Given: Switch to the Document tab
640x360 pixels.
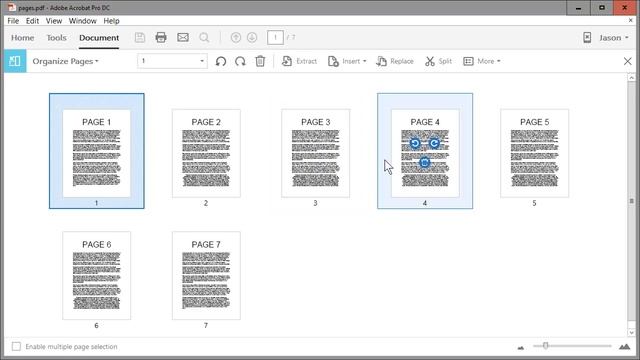Looking at the screenshot, I should tap(99, 38).
